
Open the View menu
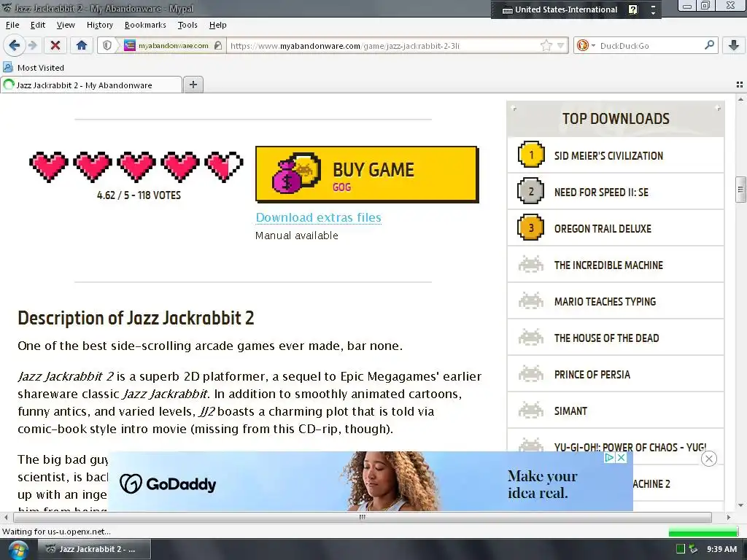point(66,25)
